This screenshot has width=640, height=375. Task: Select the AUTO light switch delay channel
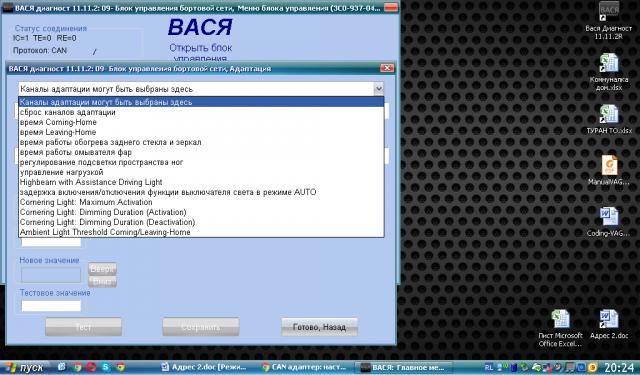(201, 192)
